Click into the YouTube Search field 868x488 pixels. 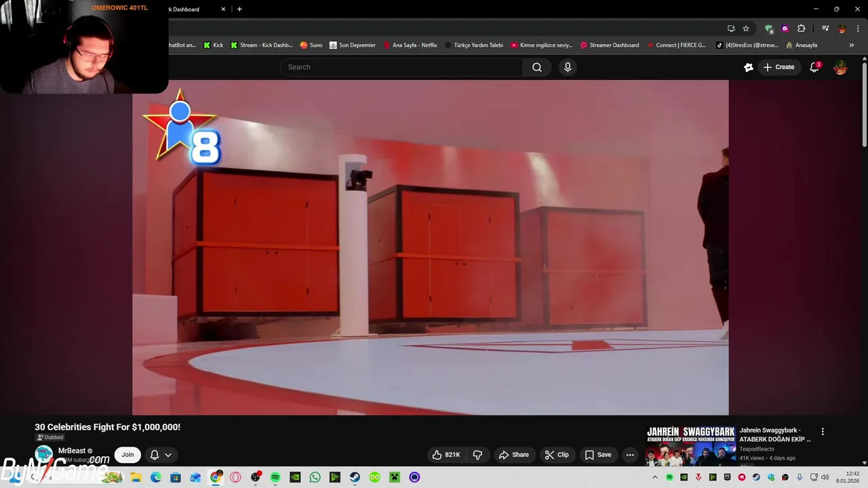click(401, 67)
